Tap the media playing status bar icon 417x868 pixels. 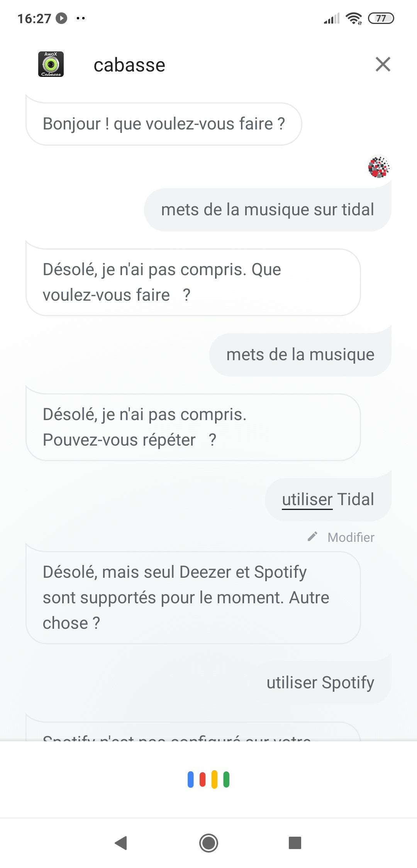pos(61,18)
